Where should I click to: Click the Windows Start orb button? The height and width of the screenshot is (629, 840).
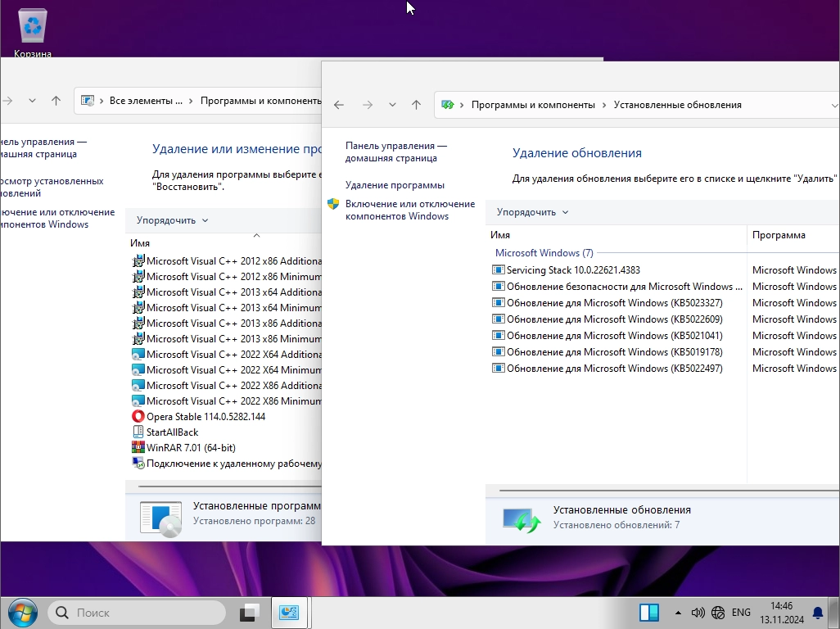pos(22,613)
